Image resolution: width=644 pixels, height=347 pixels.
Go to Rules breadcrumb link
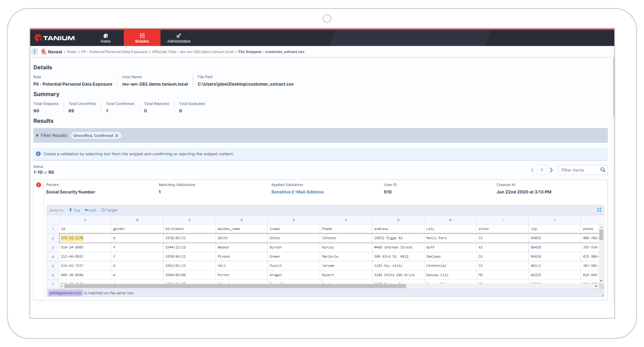tap(72, 52)
